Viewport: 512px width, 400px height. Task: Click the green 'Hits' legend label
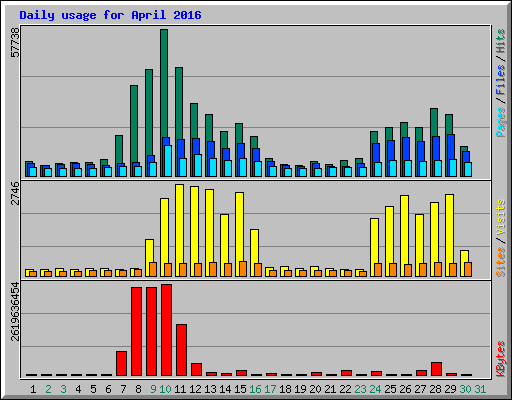[x=501, y=41]
